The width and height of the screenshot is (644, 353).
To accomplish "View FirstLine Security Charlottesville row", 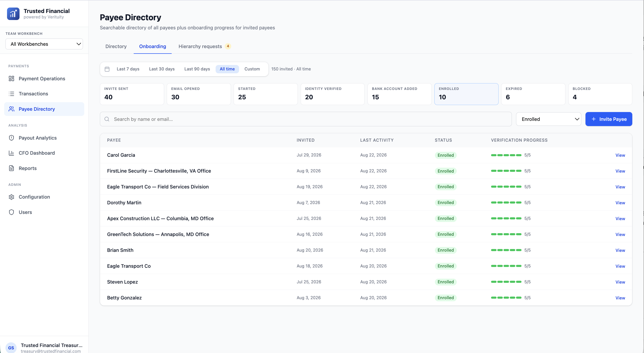I will pyautogui.click(x=620, y=171).
